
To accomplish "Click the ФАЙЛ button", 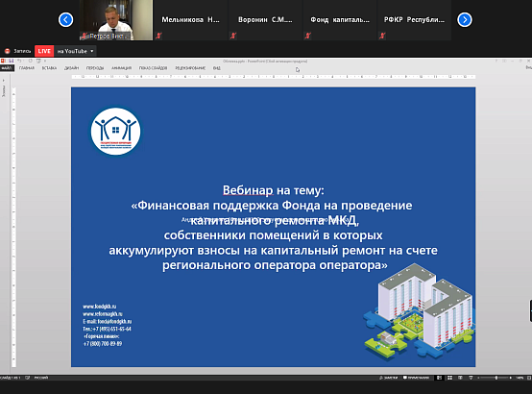I will [7, 68].
